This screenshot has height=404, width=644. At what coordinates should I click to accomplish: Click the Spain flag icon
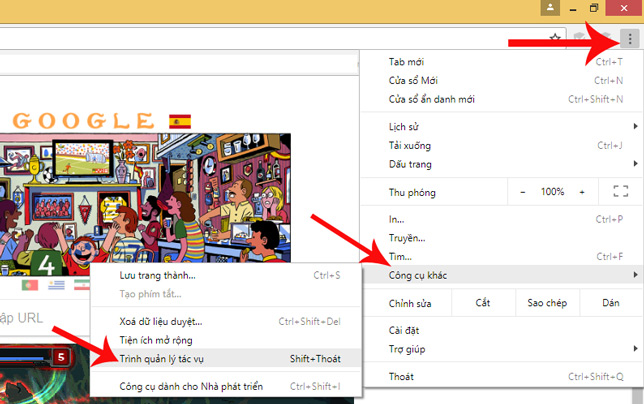coord(180,122)
